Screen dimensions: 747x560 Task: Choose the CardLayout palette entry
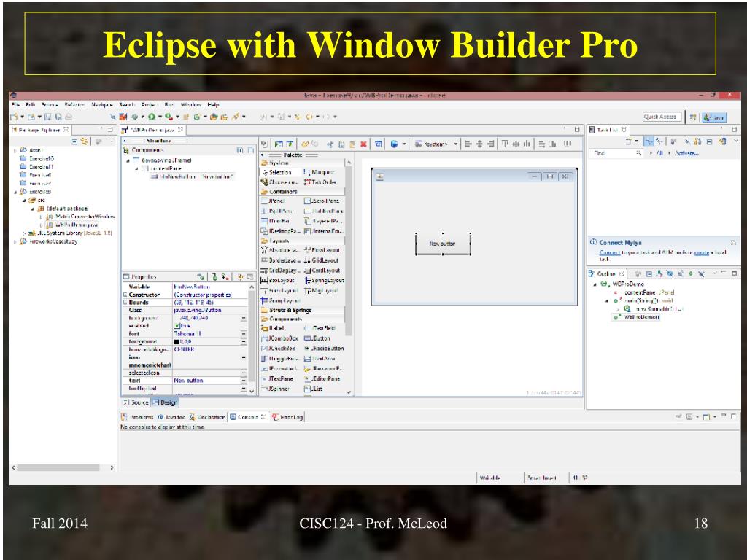point(322,271)
